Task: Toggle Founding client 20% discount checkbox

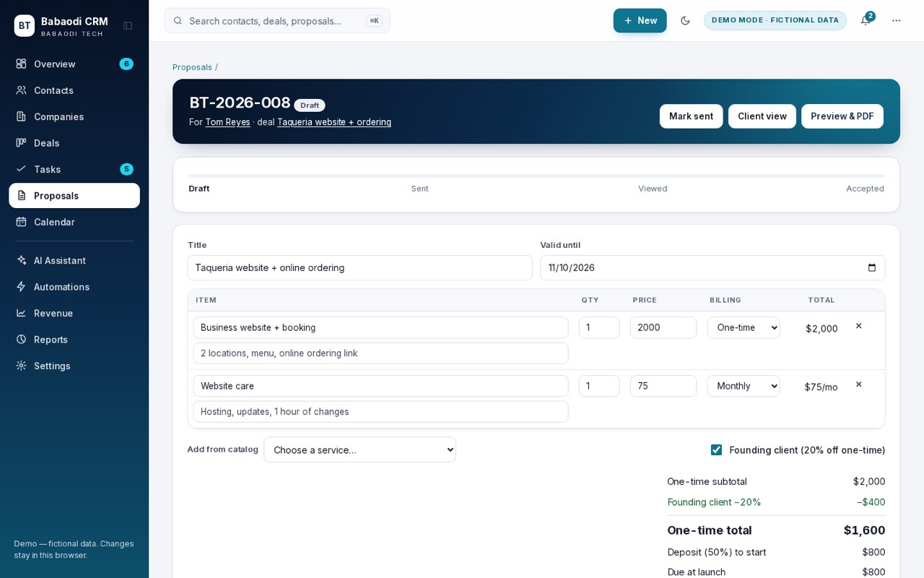Action: (716, 450)
